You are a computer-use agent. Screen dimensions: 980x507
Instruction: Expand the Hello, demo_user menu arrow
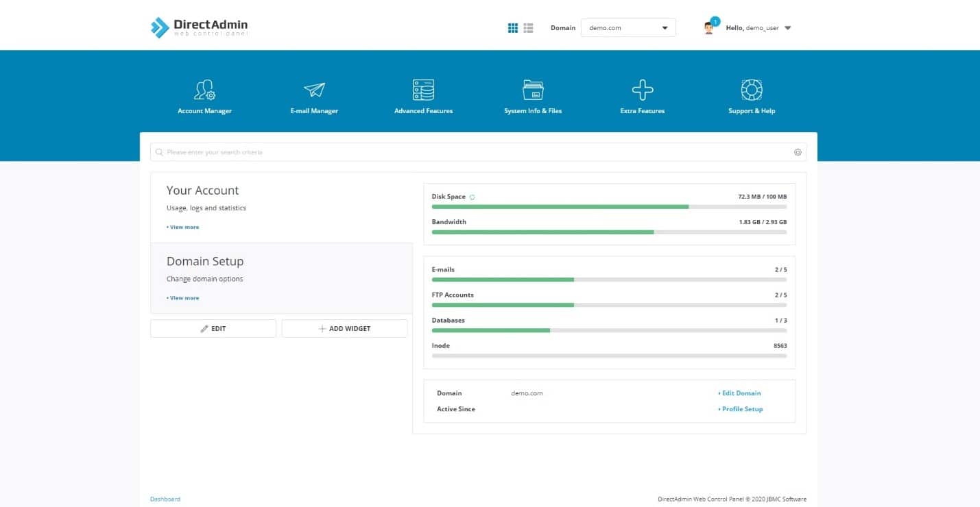pos(787,28)
